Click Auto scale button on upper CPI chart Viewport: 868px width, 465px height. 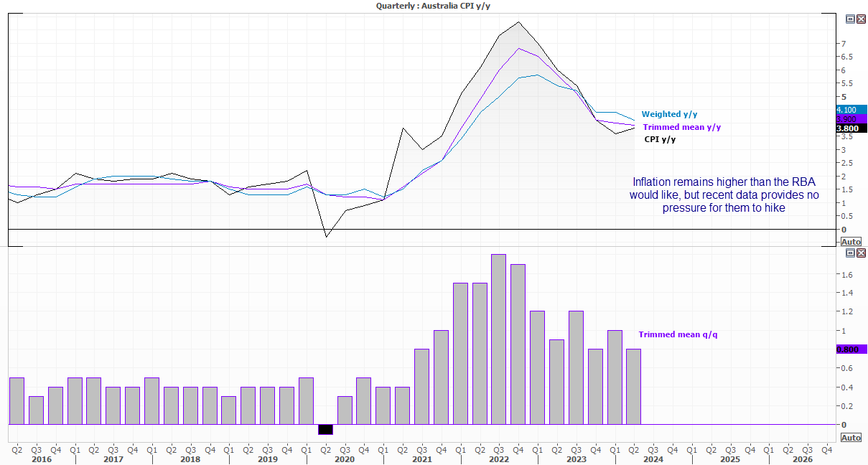click(x=851, y=242)
